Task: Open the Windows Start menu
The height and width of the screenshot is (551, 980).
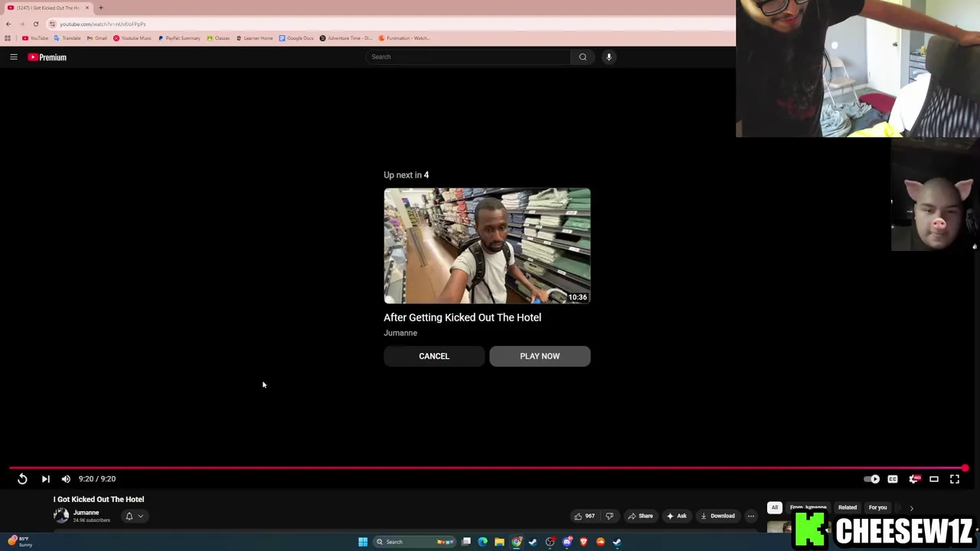Action: pos(363,542)
